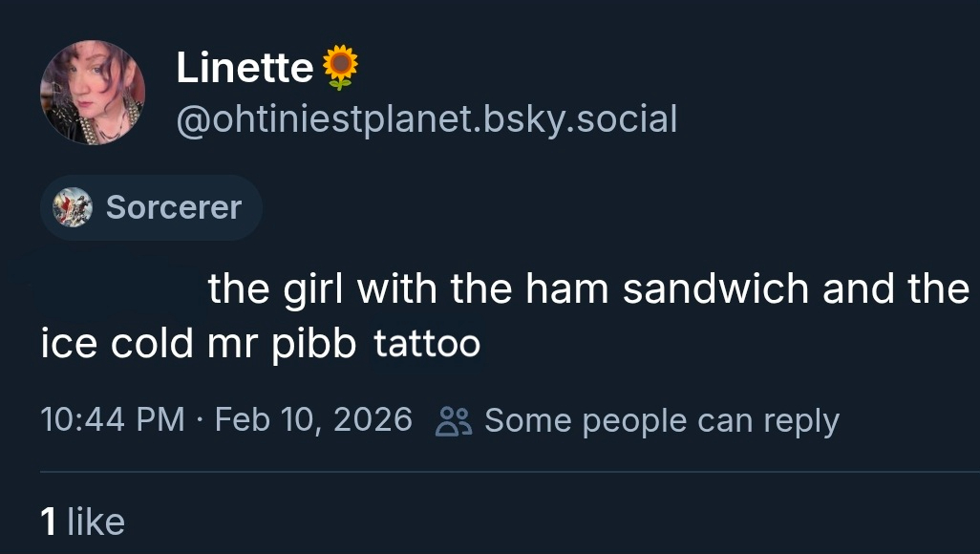Viewport: 980px width, 554px height.
Task: Click the small Sorcerer labeler icon
Action: pos(73,207)
